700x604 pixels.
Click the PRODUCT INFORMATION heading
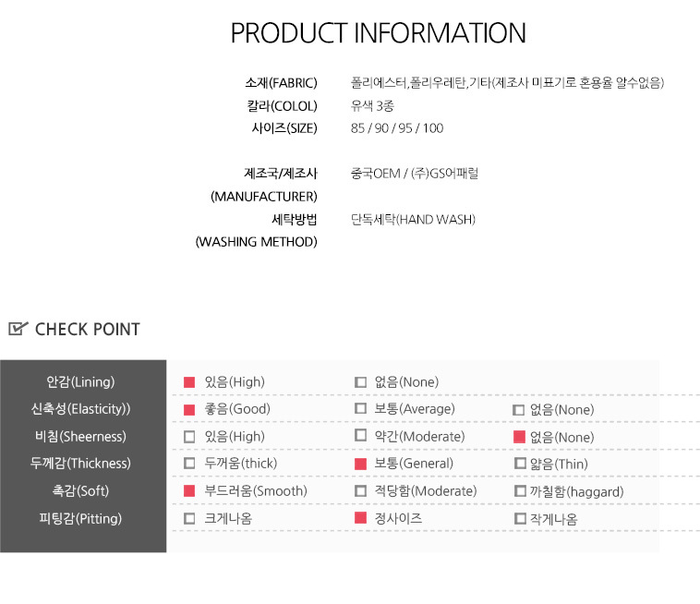click(x=378, y=33)
